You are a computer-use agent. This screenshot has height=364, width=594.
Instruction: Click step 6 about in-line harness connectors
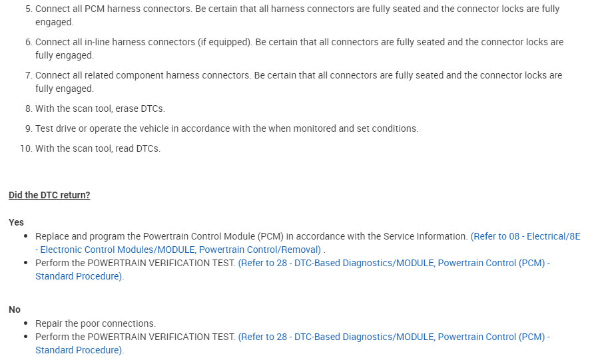[x=299, y=42]
